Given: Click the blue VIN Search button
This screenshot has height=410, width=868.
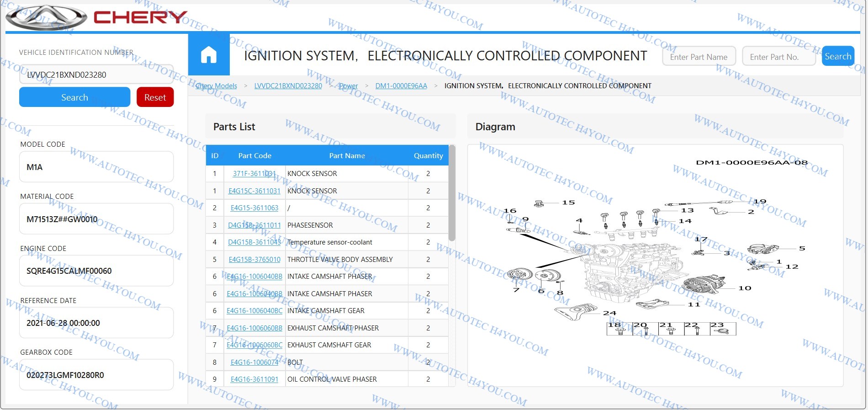Looking at the screenshot, I should [74, 97].
